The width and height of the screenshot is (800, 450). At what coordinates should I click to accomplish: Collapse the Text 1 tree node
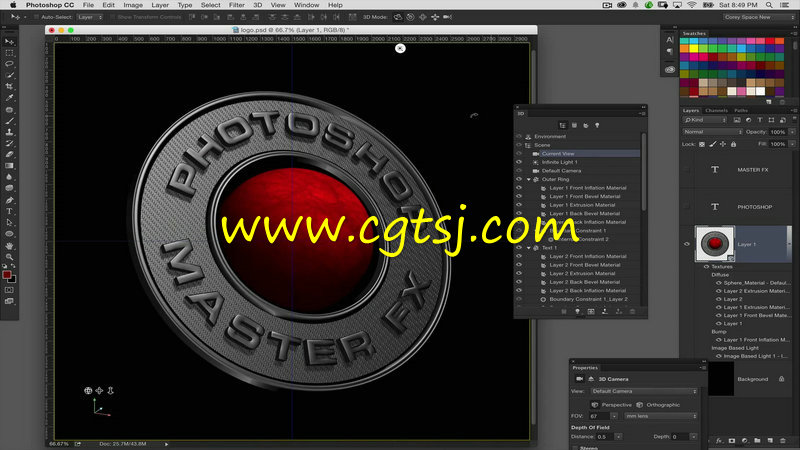529,248
